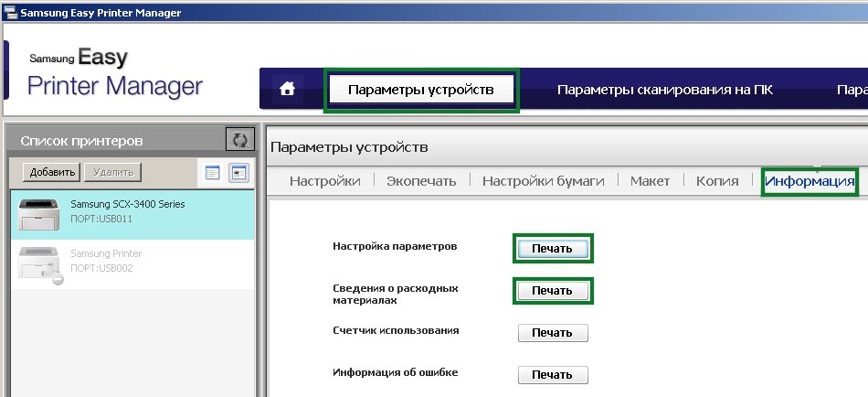Image resolution: width=868 pixels, height=397 pixels.
Task: Click the app icon in title bar
Action: click(10, 12)
